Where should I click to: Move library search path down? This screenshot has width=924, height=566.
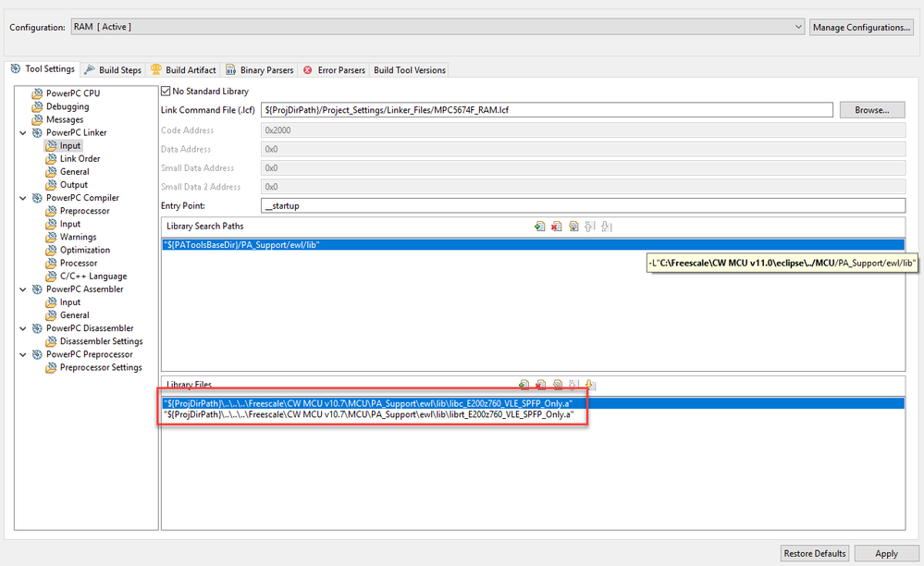[x=607, y=227]
